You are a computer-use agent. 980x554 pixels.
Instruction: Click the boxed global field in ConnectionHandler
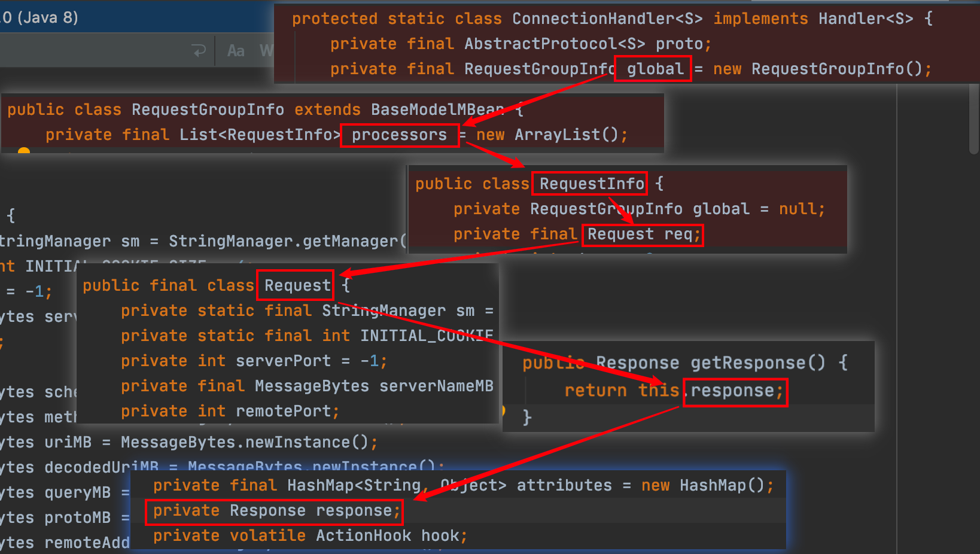point(654,69)
